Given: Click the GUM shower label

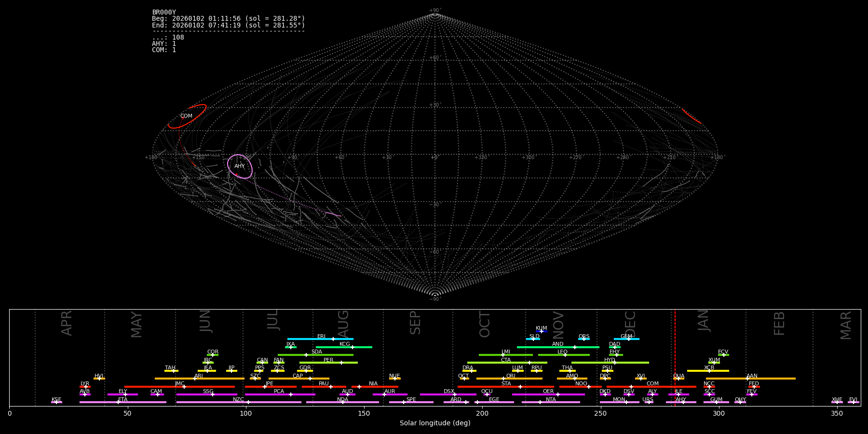Looking at the screenshot, I should coord(716,400).
